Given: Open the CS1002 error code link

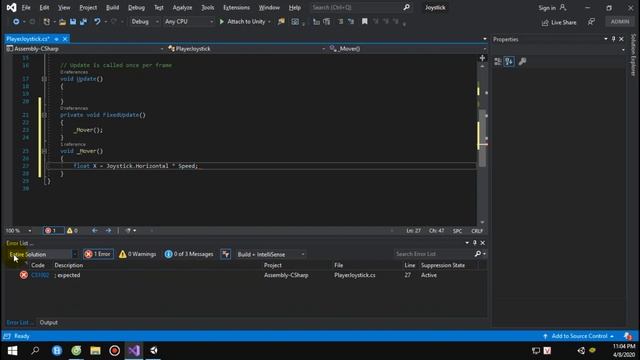Looking at the screenshot, I should [40, 275].
